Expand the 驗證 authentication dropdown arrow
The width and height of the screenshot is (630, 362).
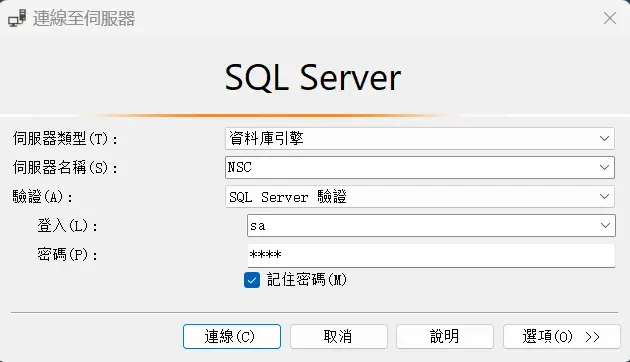pyautogui.click(x=604, y=196)
